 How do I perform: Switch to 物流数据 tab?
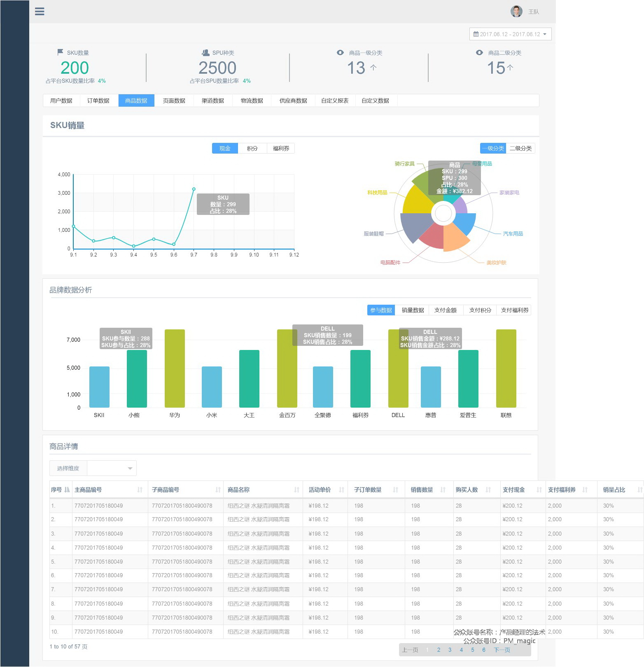pos(252,100)
